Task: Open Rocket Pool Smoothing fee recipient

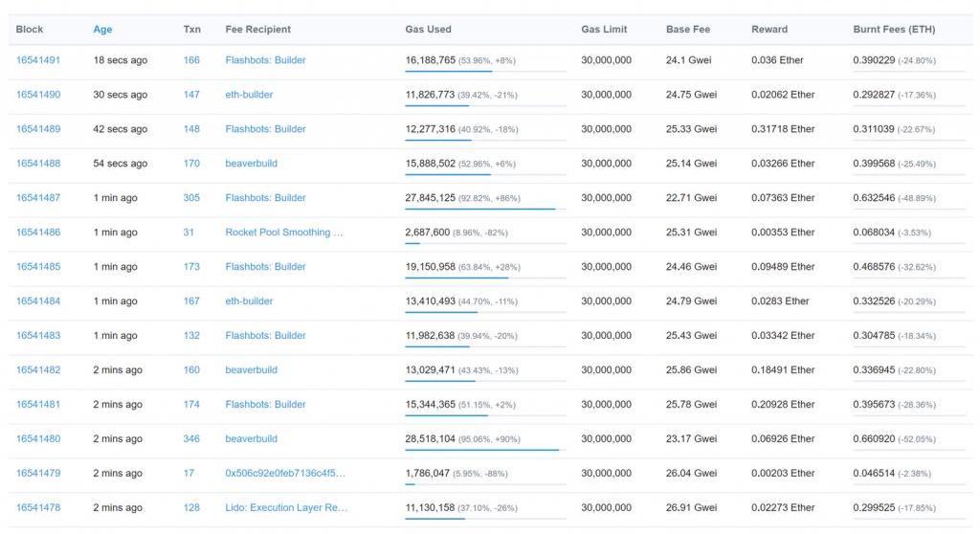Action: (284, 233)
